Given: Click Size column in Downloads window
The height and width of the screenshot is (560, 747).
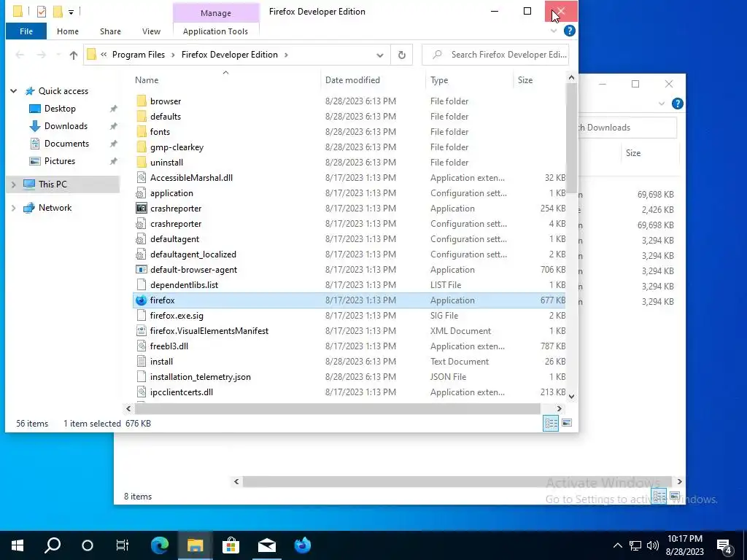Looking at the screenshot, I should [632, 153].
